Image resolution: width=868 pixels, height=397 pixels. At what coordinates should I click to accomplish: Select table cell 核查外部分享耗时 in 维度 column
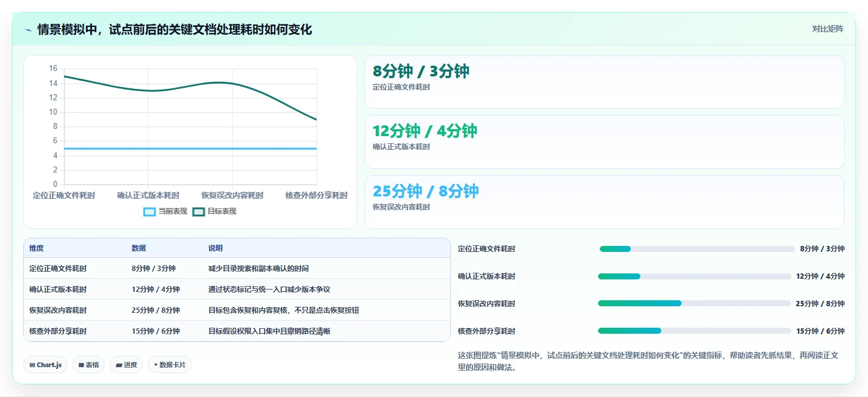pos(58,331)
